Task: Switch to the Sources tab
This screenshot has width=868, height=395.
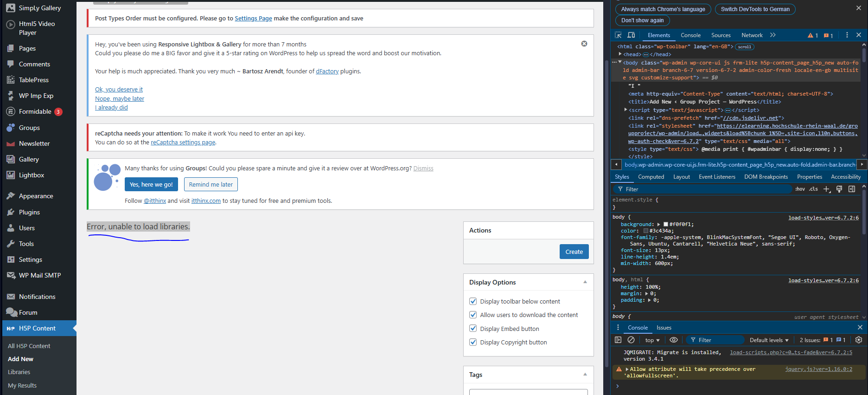Action: pos(721,35)
